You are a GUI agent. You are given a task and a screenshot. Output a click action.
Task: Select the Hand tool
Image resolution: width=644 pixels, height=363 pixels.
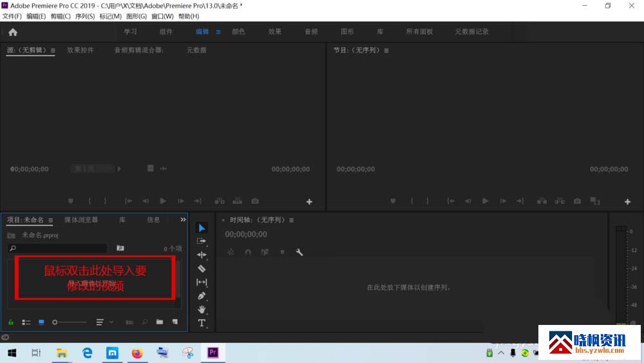coord(202,309)
